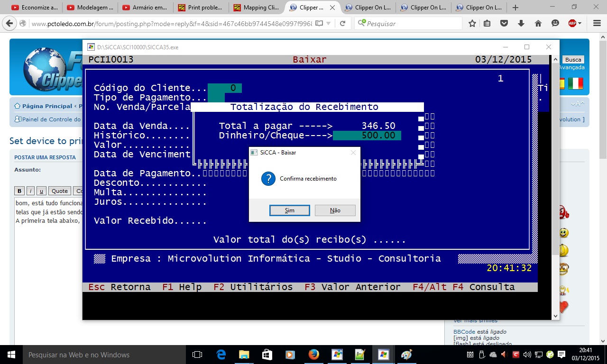Reload the page with the refresh icon
The width and height of the screenshot is (607, 364).
342,23
